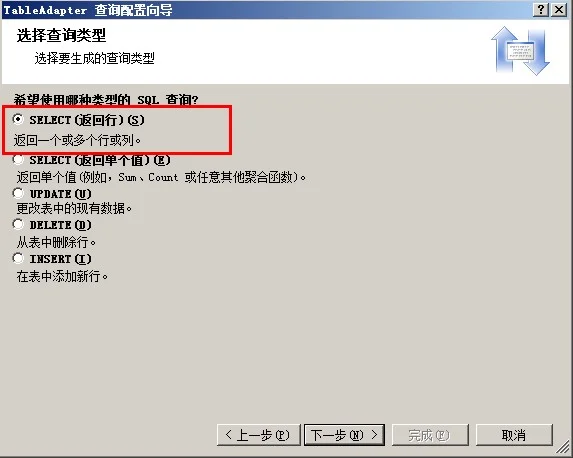Pick the DELETE (D) radio button
Viewport: 573px width, 458px height.
(x=18, y=224)
